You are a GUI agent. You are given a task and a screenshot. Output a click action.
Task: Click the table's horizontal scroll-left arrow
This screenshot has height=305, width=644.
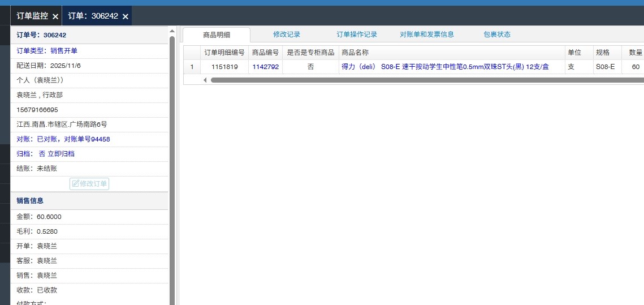205,80
